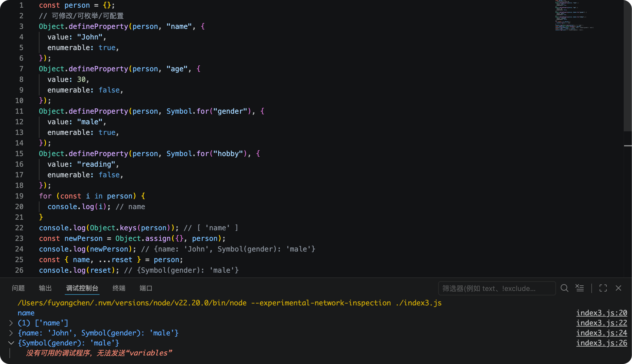Click the "hobby" string on line 15
The image size is (632, 364).
228,154
